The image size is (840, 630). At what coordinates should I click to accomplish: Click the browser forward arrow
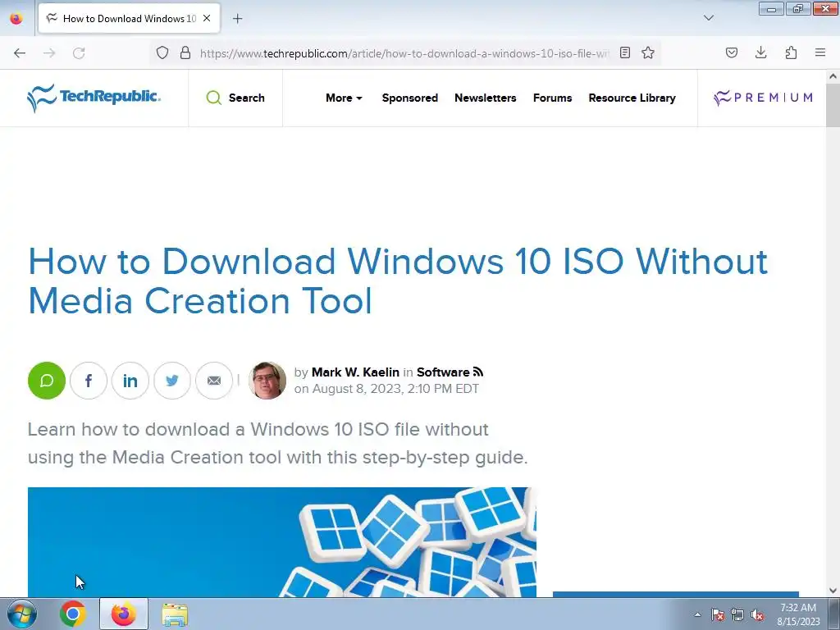(49, 53)
